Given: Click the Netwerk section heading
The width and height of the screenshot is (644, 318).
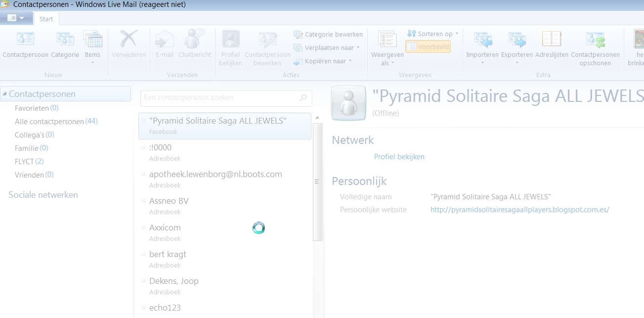Looking at the screenshot, I should pyautogui.click(x=353, y=140).
